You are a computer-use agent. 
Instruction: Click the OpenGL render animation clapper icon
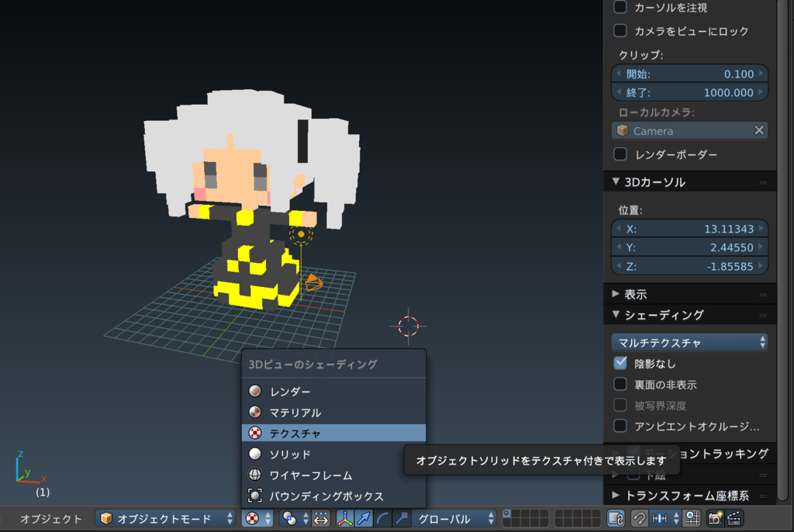pos(734,518)
